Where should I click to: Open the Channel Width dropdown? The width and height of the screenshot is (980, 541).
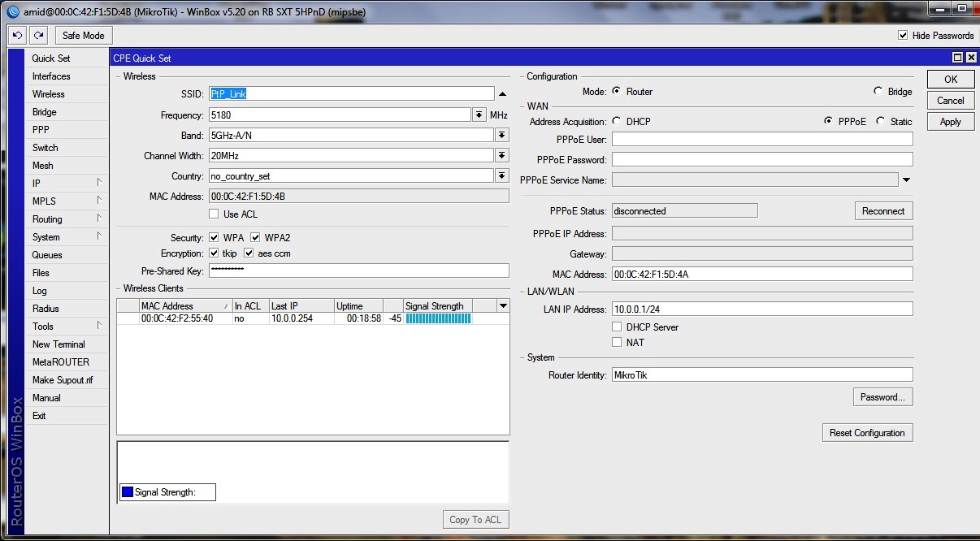coord(502,155)
